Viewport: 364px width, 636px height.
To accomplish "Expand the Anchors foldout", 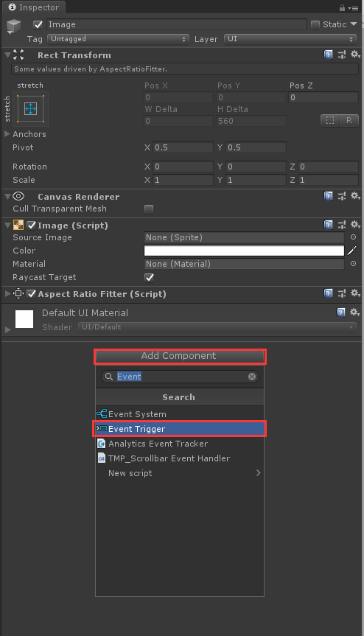I will (x=7, y=134).
